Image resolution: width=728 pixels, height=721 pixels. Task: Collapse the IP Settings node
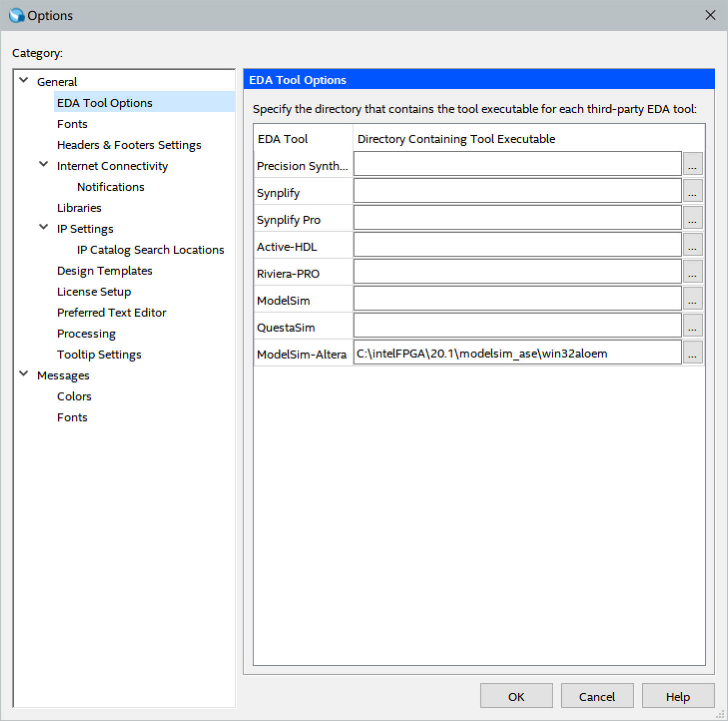click(43, 227)
